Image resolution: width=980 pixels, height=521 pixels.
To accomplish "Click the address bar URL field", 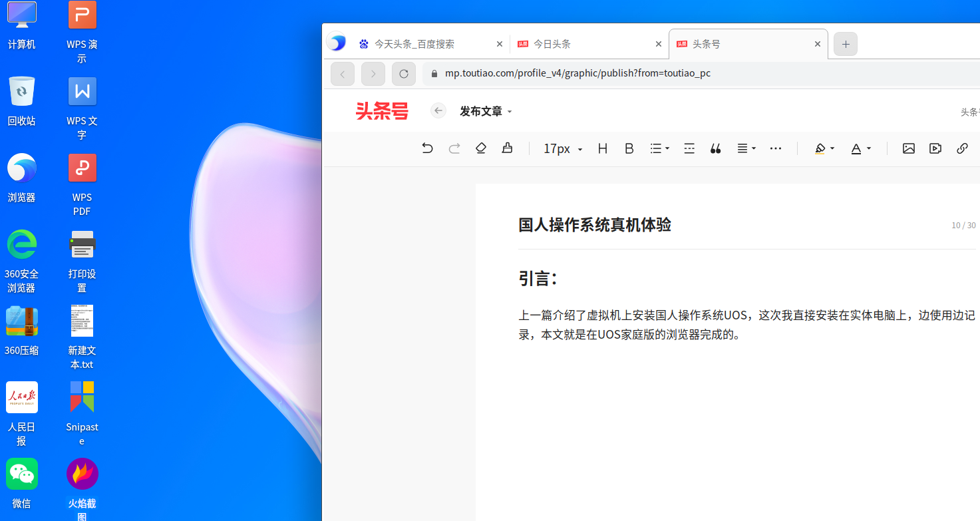I will click(701, 73).
